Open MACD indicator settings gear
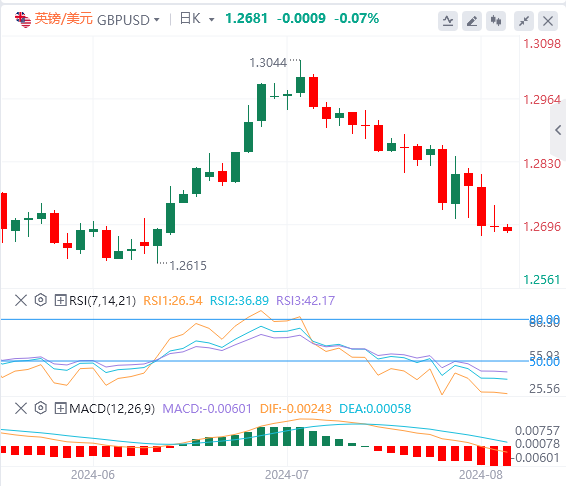 (x=41, y=408)
